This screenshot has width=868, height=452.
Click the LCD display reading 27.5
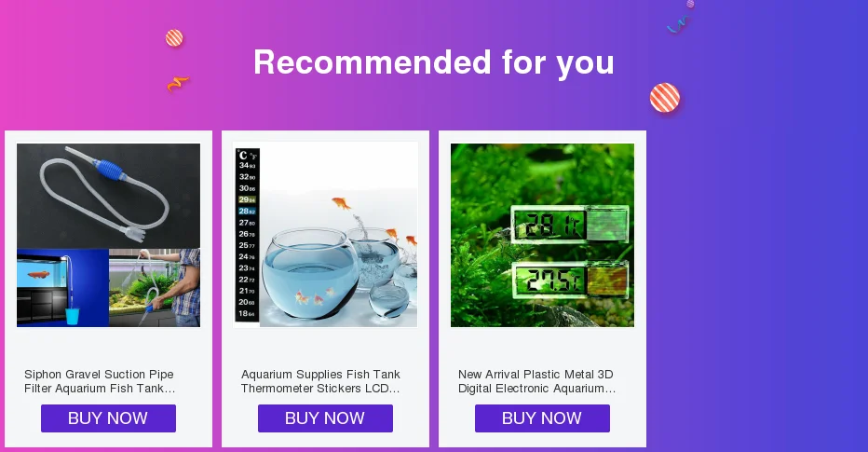coord(570,280)
